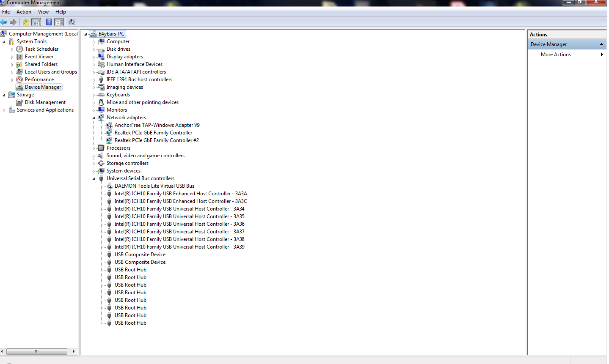Click the Storage controllers device icon
Image resolution: width=609 pixels, height=364 pixels.
101,163
